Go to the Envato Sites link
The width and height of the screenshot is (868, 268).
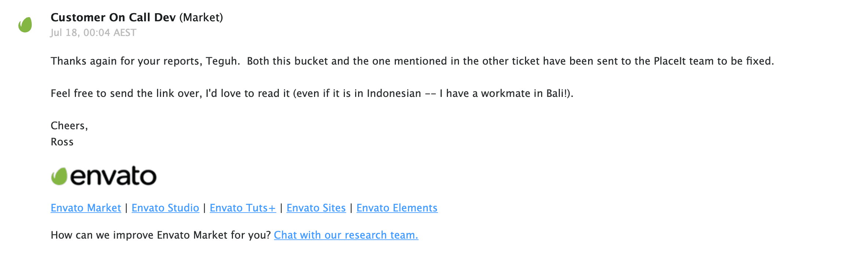click(x=316, y=208)
